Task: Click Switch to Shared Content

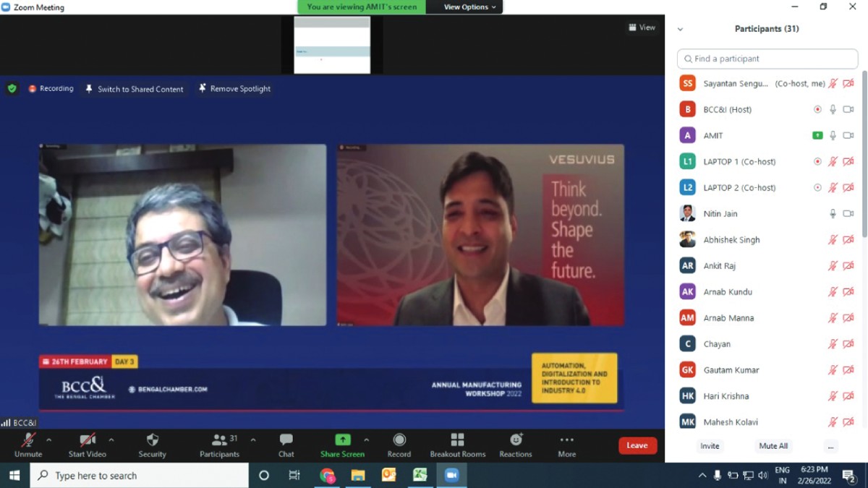Action: (x=135, y=89)
